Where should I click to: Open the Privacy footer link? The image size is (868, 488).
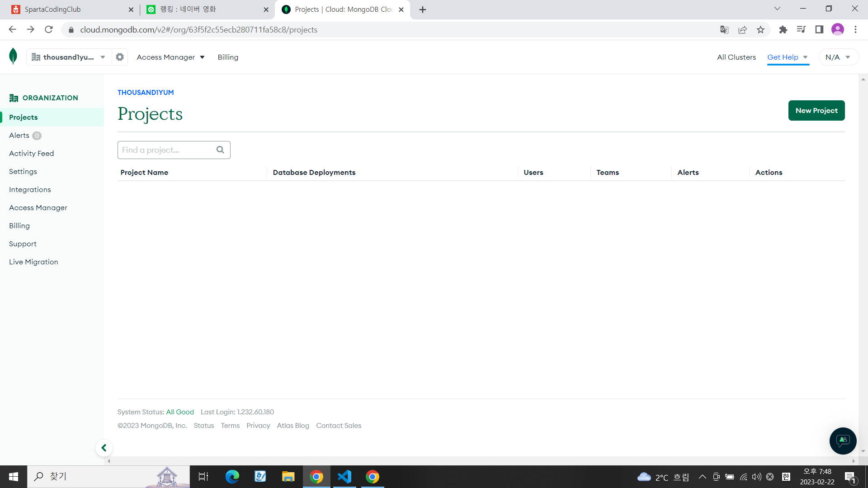click(x=258, y=426)
